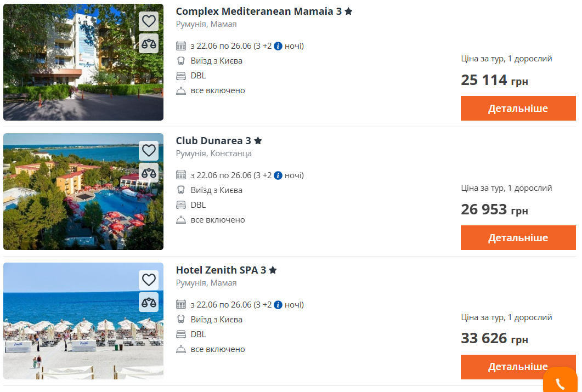Viewport: 582px width, 392px height.
Task: Open details for the 25 114 грн tour
Action: point(518,109)
